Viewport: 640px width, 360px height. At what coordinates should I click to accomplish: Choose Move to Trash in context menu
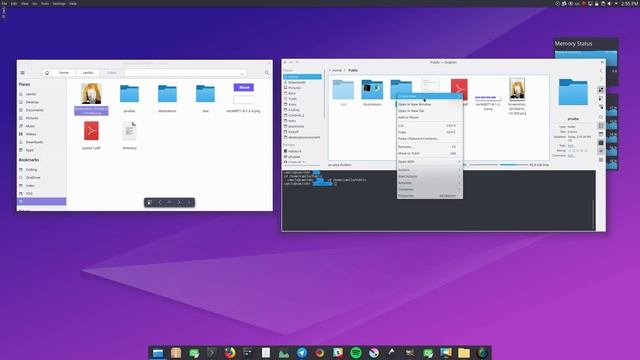[x=429, y=153]
